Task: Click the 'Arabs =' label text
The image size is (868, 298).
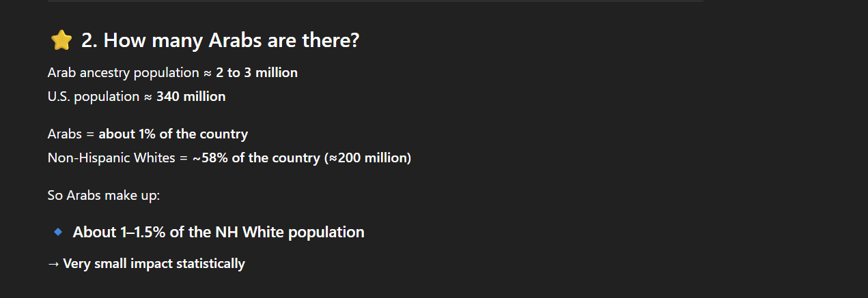Action: click(71, 134)
